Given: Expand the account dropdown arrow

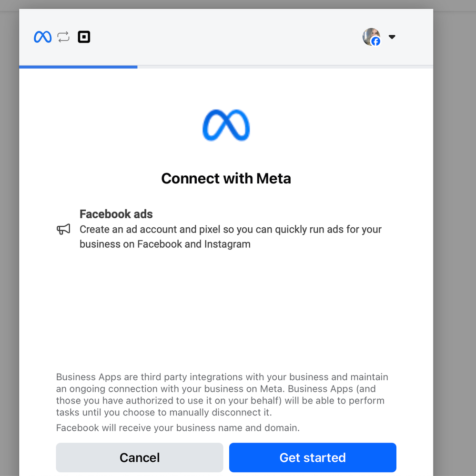Looking at the screenshot, I should 392,37.
